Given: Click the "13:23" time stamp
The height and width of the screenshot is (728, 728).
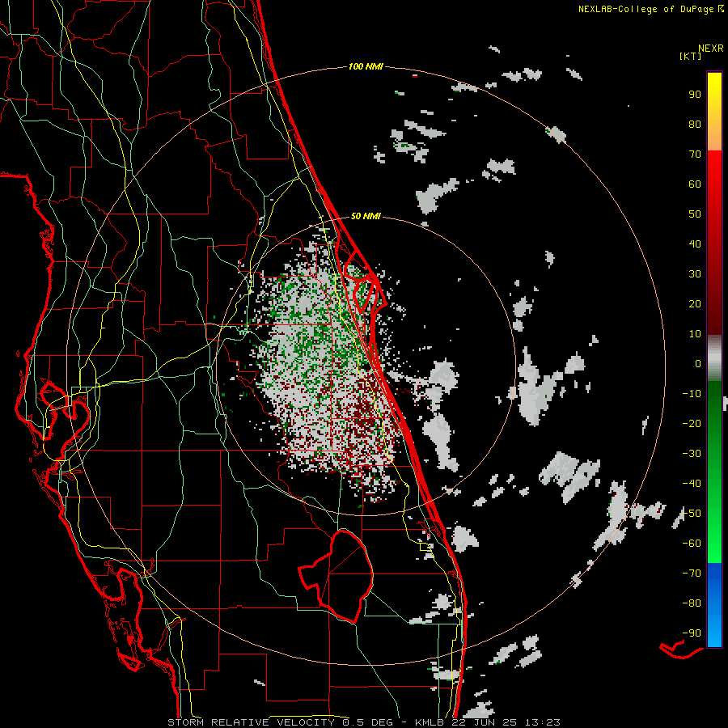Looking at the screenshot, I should 543,722.
